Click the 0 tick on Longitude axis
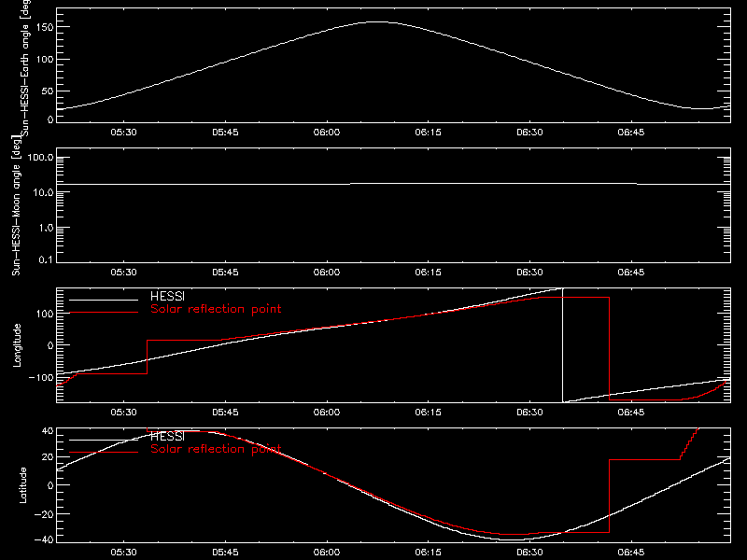The image size is (747, 560). pyautogui.click(x=50, y=345)
